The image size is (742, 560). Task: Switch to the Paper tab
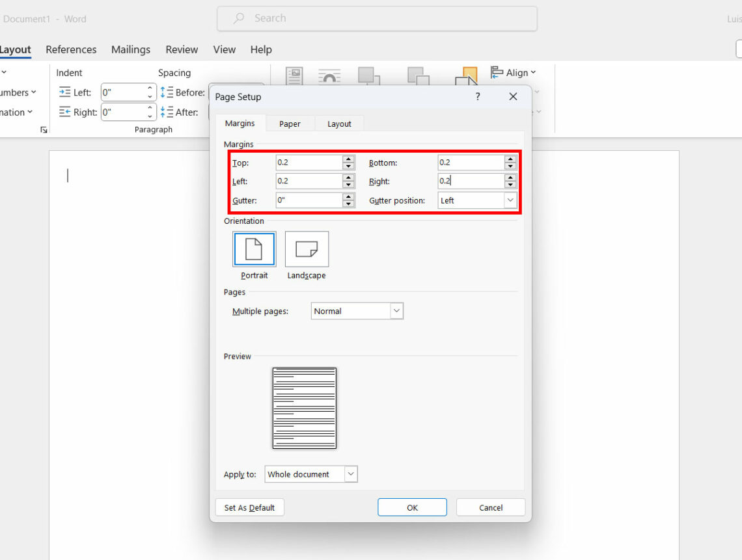pos(290,123)
